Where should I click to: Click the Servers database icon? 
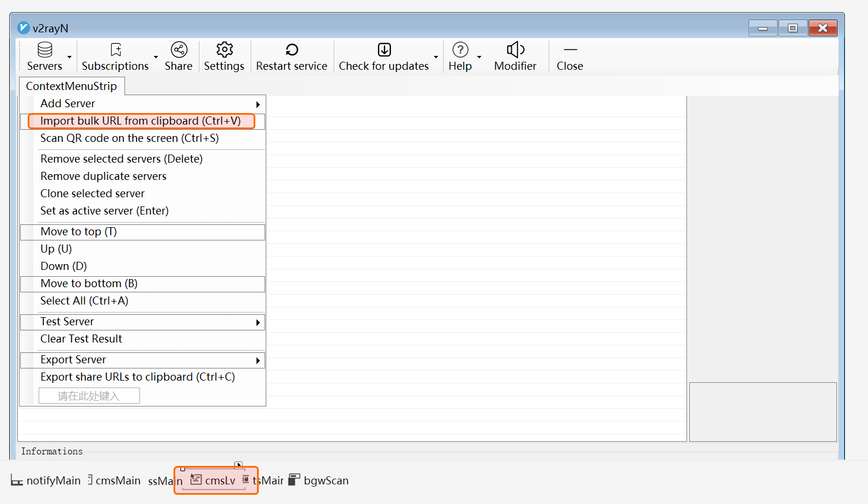pyautogui.click(x=45, y=50)
